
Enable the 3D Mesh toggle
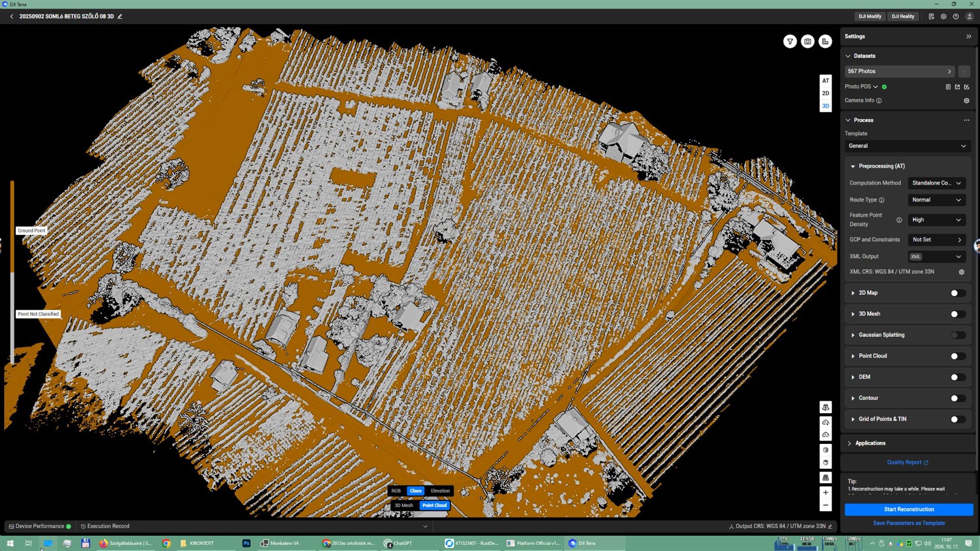[x=958, y=314]
